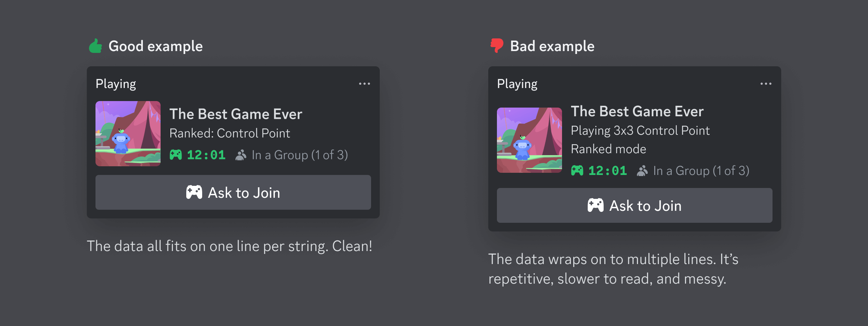Click the group people icon in good example
Screen dimensions: 868x326
tap(241, 155)
